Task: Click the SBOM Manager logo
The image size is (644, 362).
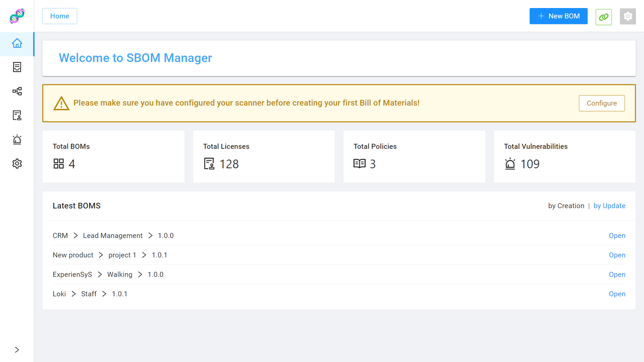Action: click(x=17, y=16)
